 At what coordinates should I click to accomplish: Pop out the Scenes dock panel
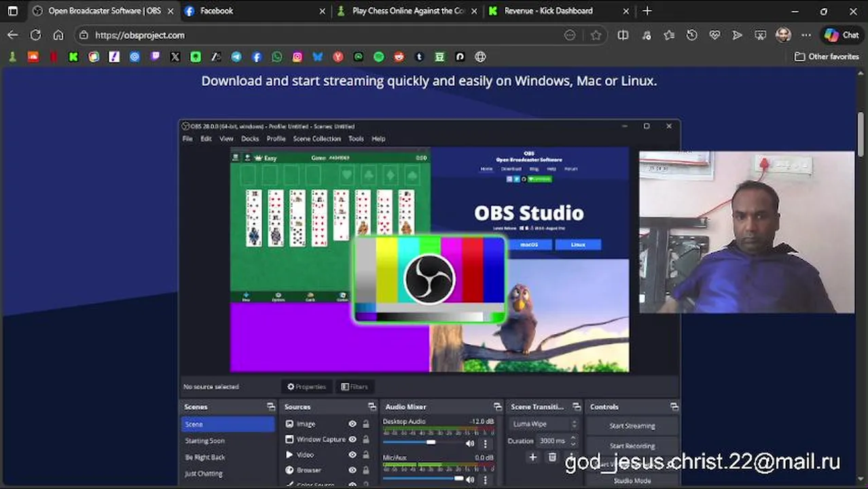tap(271, 407)
